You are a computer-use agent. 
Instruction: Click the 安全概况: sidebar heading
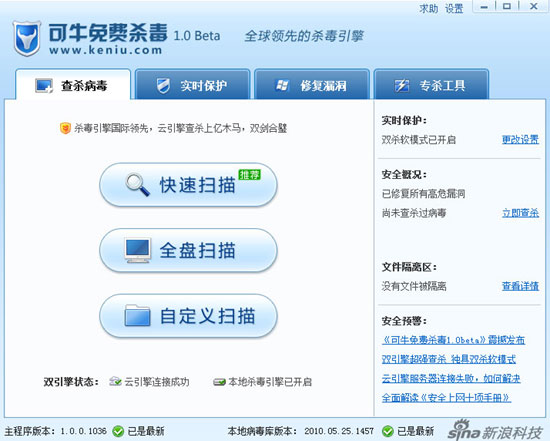(x=404, y=174)
